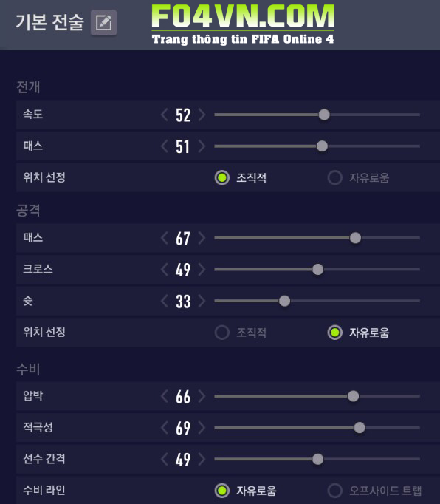Decrease 크로스 value with left arrow
This screenshot has width=440, height=504.
[x=165, y=270]
